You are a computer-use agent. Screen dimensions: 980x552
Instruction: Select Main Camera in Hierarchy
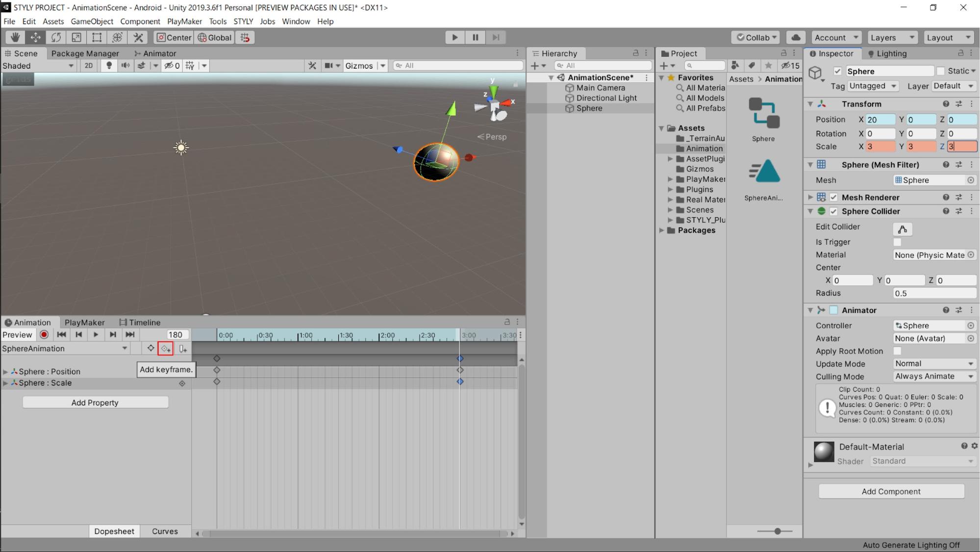click(x=600, y=88)
